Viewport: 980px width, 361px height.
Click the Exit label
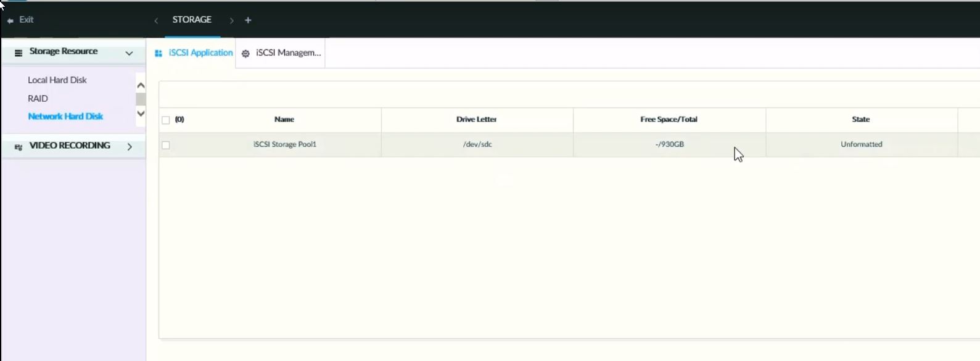point(27,20)
